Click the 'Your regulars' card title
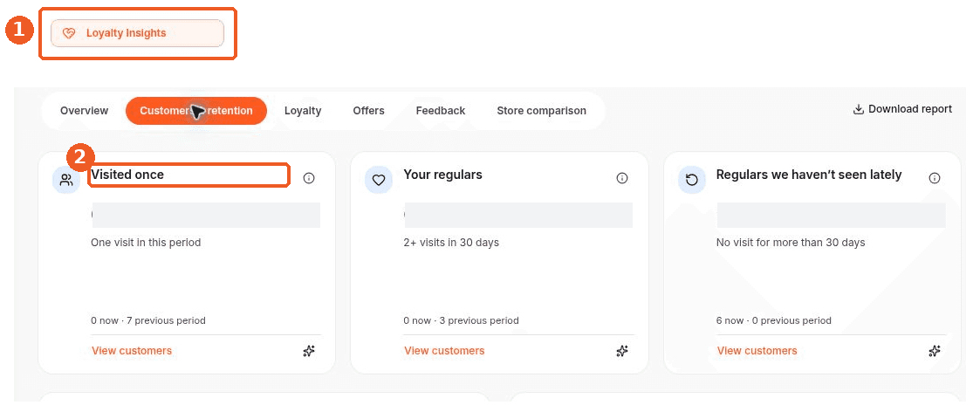Screen dimensions: 980x419 [443, 175]
